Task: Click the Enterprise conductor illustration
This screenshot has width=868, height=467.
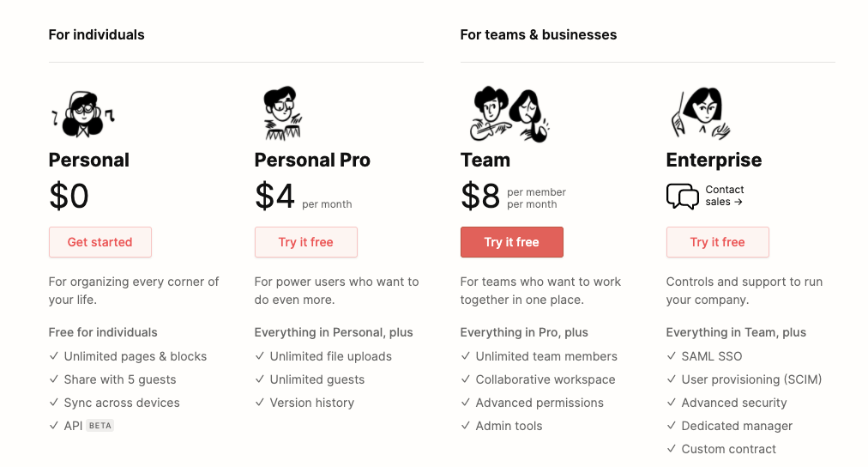Action: 700,112
